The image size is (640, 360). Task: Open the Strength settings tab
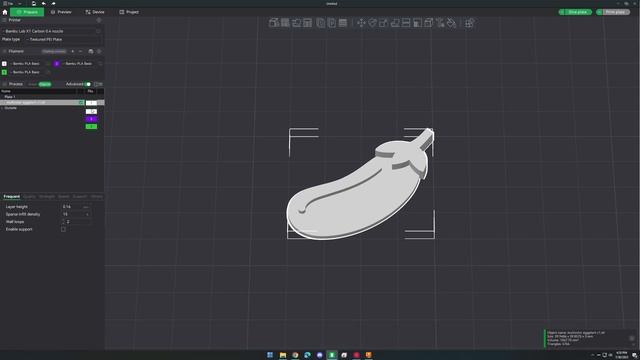(47, 197)
